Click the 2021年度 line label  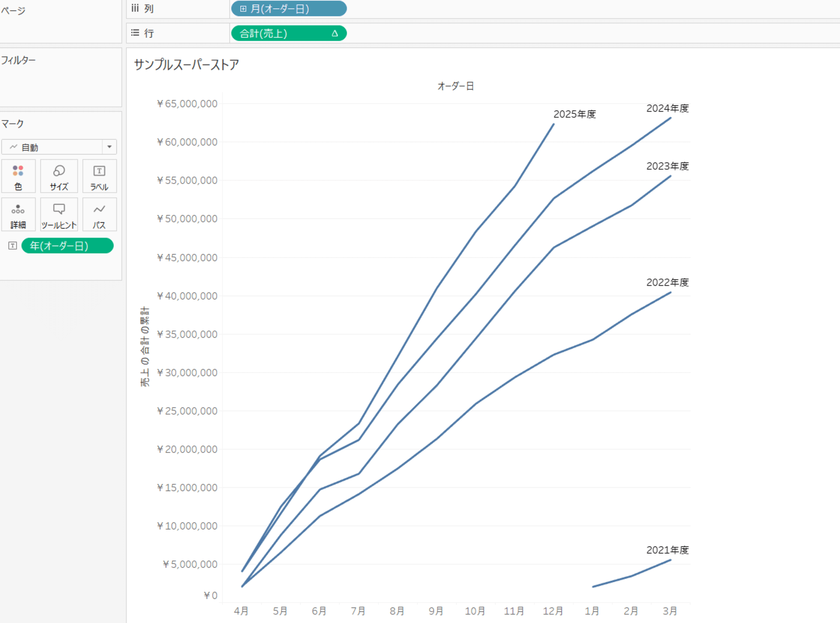tap(667, 550)
